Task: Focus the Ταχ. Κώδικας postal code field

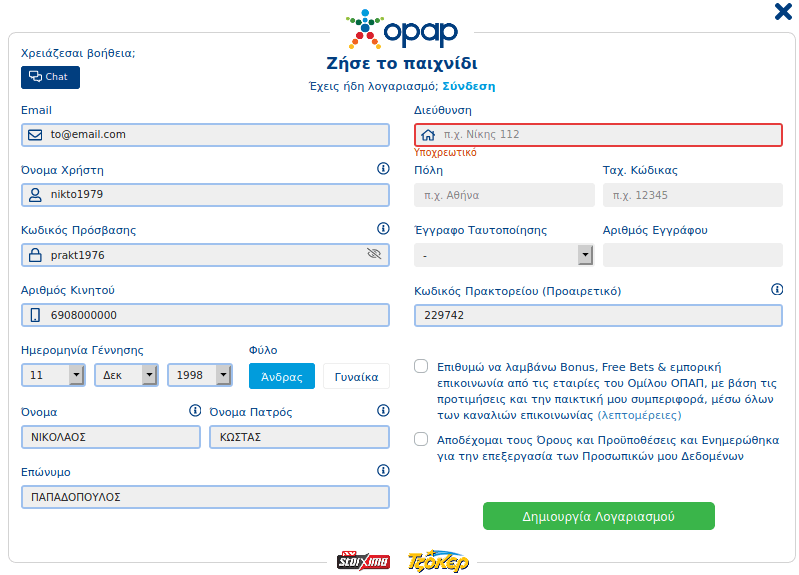Action: 693,195
